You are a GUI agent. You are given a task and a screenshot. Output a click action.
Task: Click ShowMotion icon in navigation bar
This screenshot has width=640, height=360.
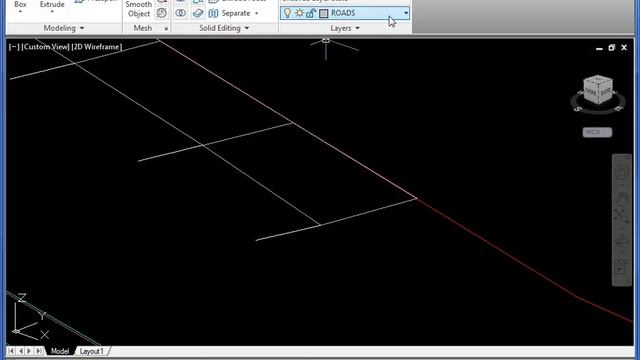point(621,267)
